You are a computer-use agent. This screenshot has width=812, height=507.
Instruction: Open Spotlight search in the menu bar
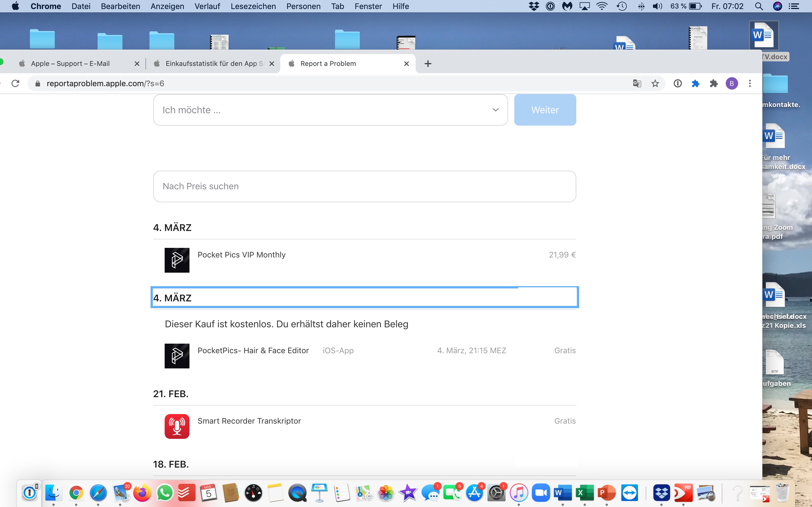coord(759,6)
